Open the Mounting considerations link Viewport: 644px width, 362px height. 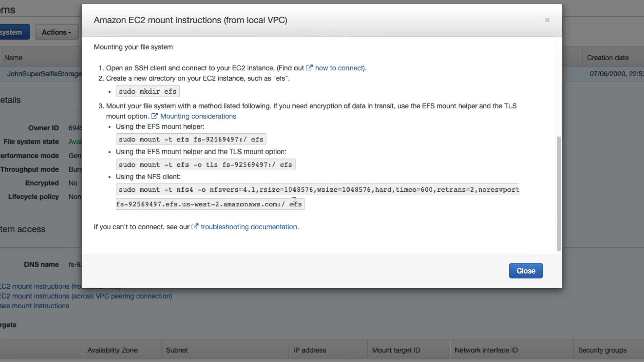pyautogui.click(x=198, y=116)
